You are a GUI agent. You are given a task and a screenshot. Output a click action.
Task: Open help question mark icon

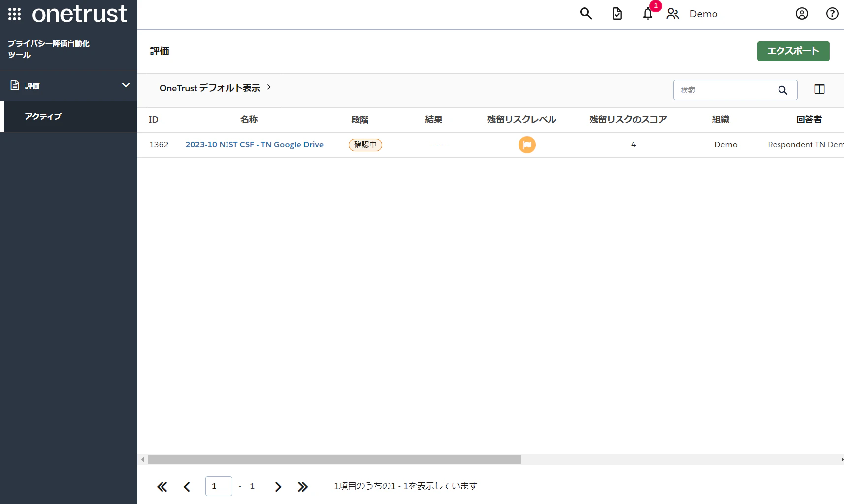[x=832, y=14]
